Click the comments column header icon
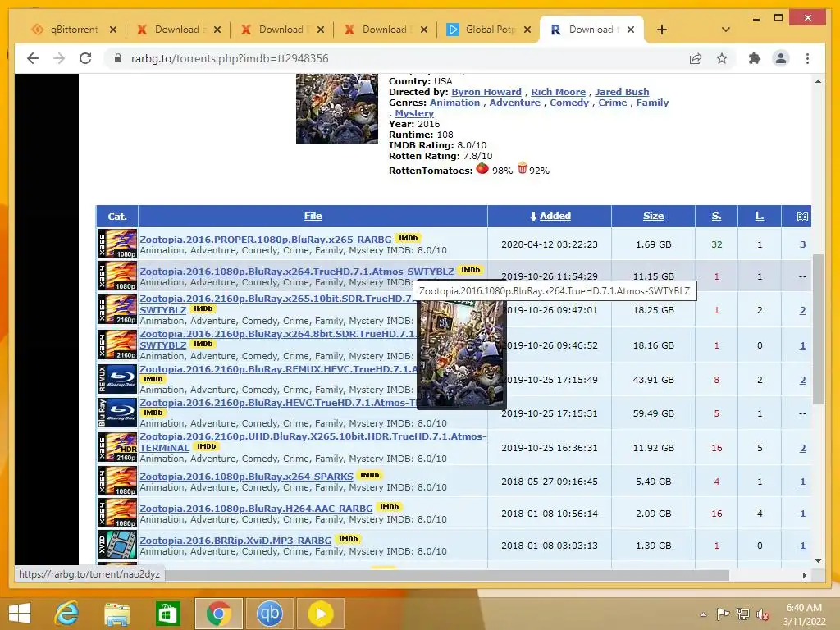Viewport: 840px width, 630px height. click(802, 217)
